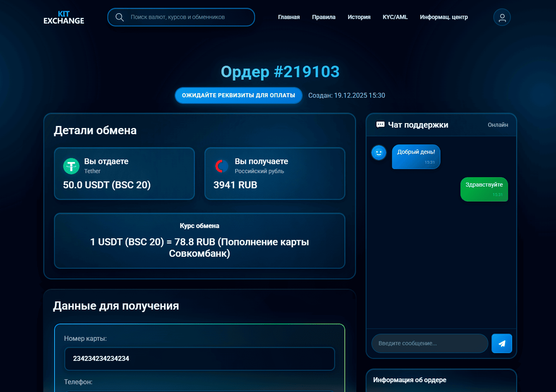Viewport: 556px width, 392px height.
Task: Click the Добрый день! chat message
Action: (416, 156)
